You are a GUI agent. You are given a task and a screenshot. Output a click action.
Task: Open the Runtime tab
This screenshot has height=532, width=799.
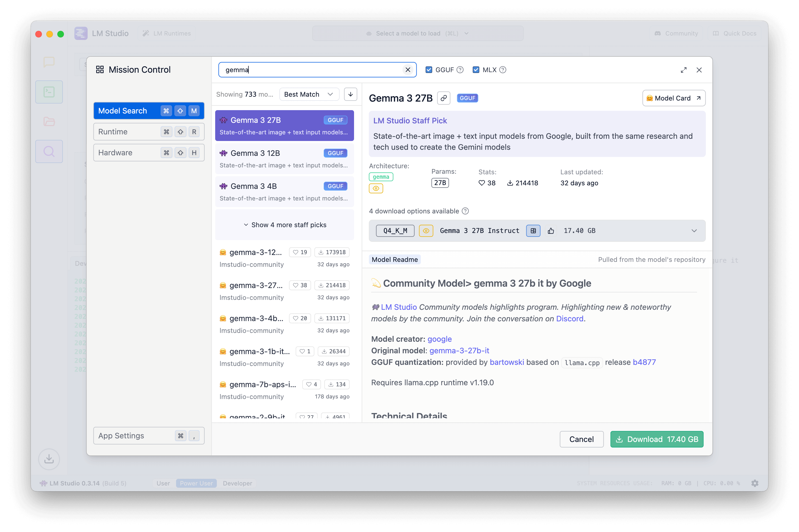tap(149, 132)
